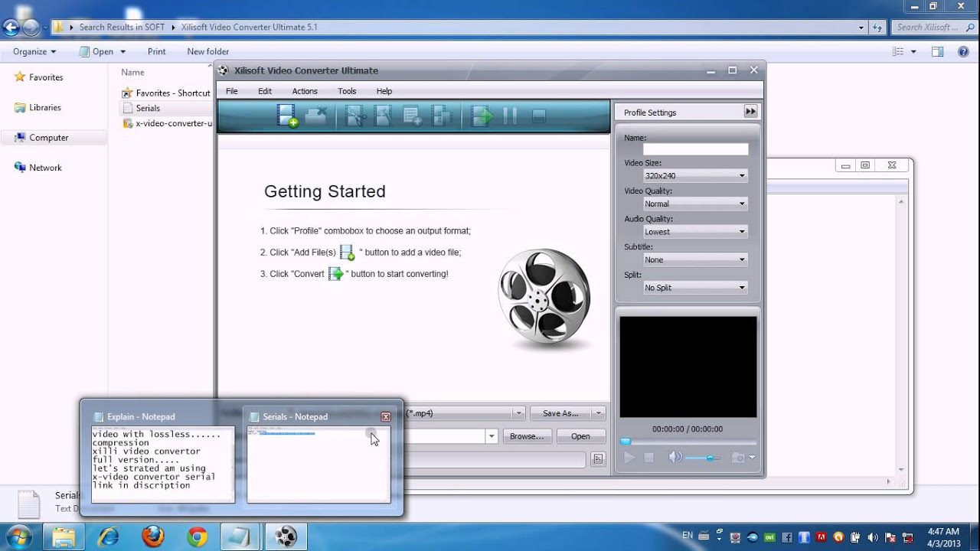
Task: Click the preview Play button
Action: [629, 458]
